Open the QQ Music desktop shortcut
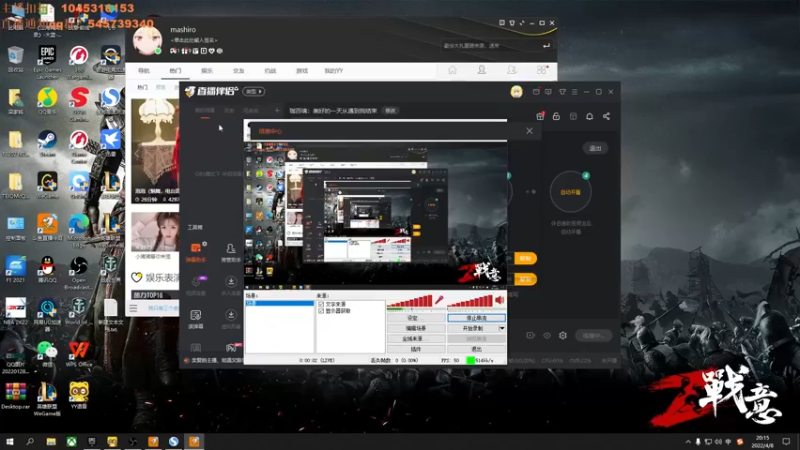This screenshot has width=800, height=450. coord(47,101)
